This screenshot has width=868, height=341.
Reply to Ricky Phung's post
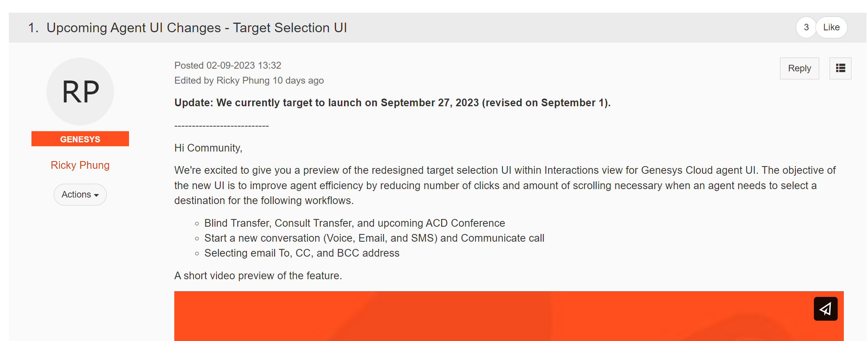click(799, 68)
